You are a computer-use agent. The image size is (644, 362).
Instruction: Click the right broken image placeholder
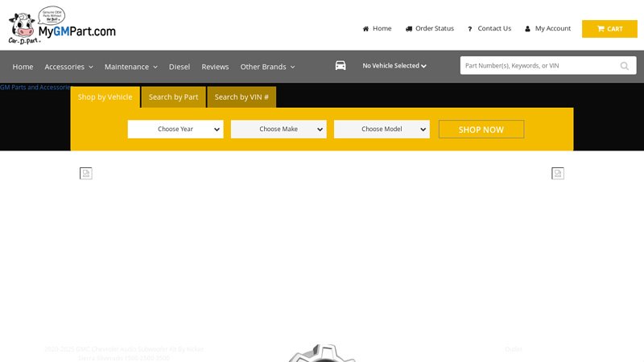point(558,173)
